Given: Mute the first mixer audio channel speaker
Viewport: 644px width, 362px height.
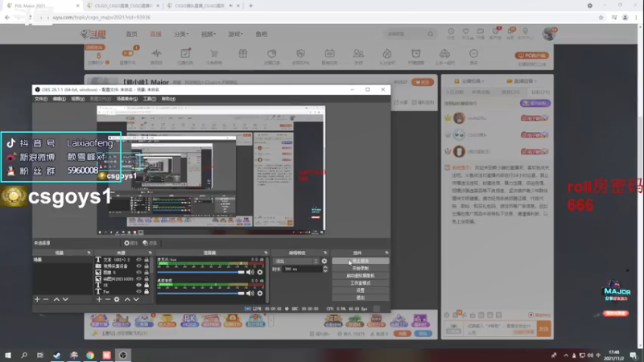Looking at the screenshot, I should (250, 272).
